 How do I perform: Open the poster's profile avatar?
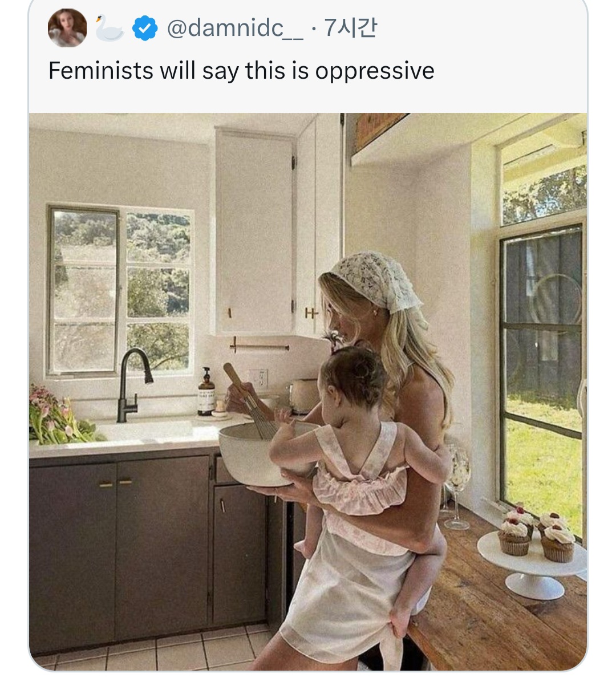[67, 28]
